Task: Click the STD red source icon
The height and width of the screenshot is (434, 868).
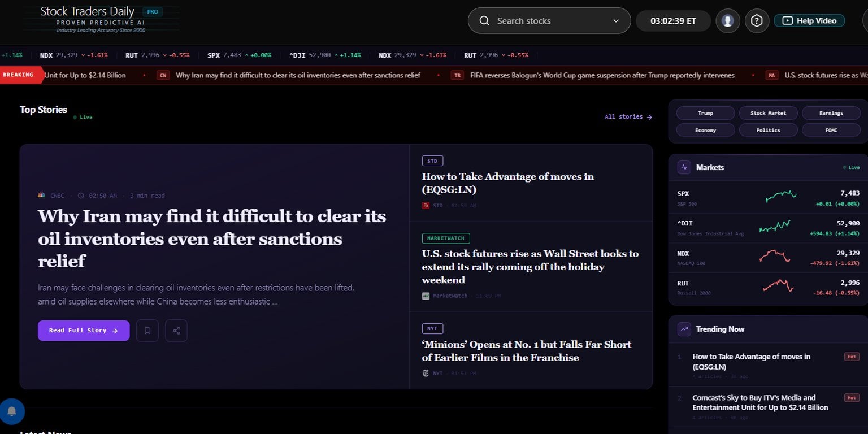Action: (x=426, y=206)
